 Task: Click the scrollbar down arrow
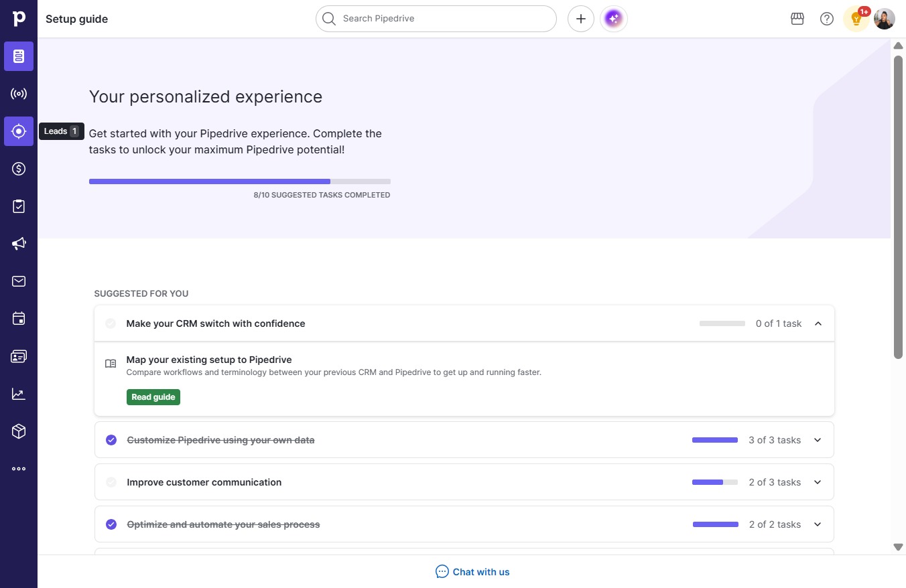[899, 547]
